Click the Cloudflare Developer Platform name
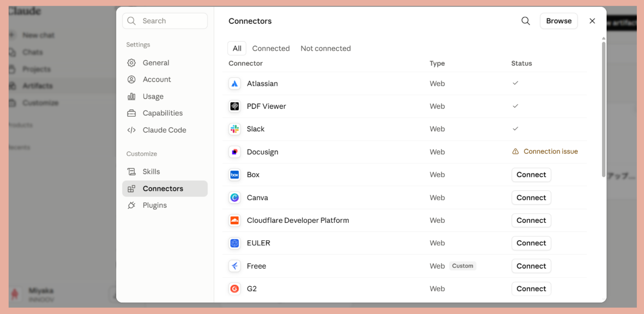 [x=298, y=220]
